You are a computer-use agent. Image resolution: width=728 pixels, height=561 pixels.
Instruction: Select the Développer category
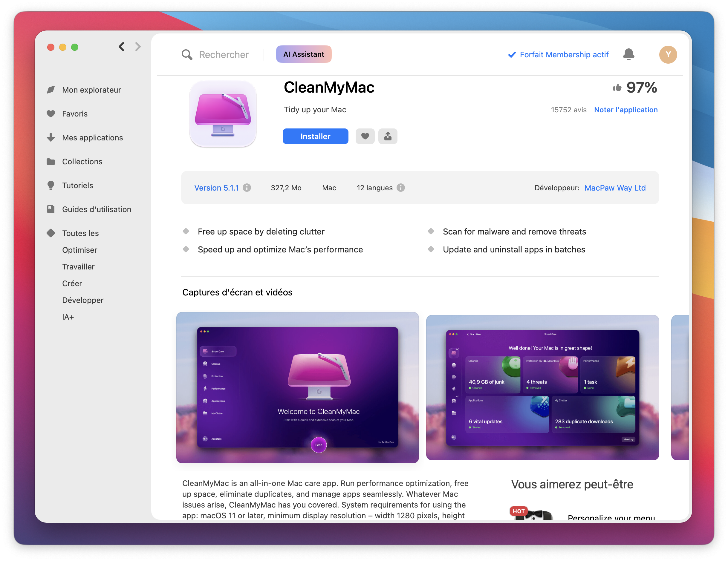click(x=83, y=301)
